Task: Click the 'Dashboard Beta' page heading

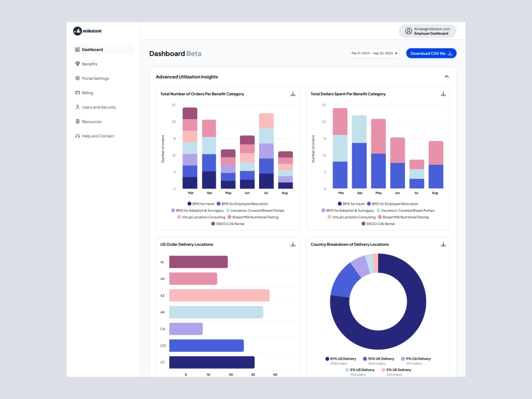Action: click(x=176, y=54)
